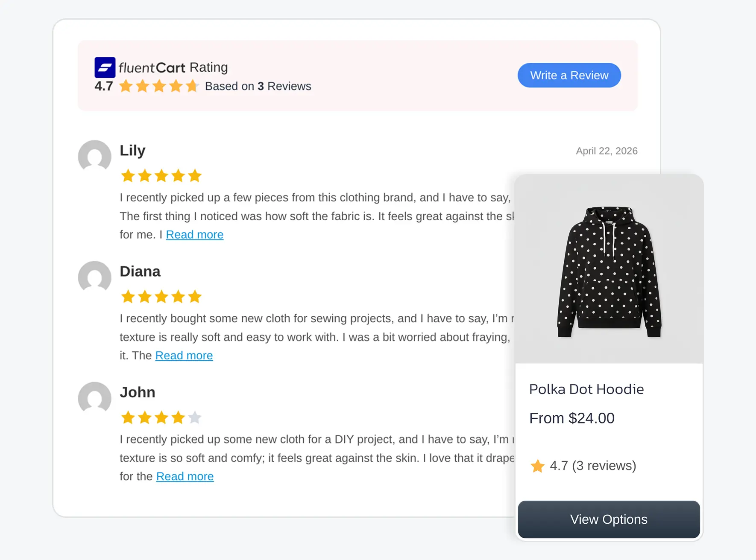Click the second star in John's rating
The height and width of the screenshot is (560, 756).
pyautogui.click(x=145, y=417)
